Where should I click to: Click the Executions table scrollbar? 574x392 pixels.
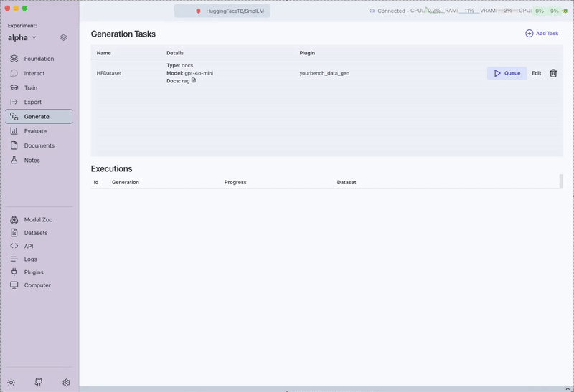(x=561, y=181)
